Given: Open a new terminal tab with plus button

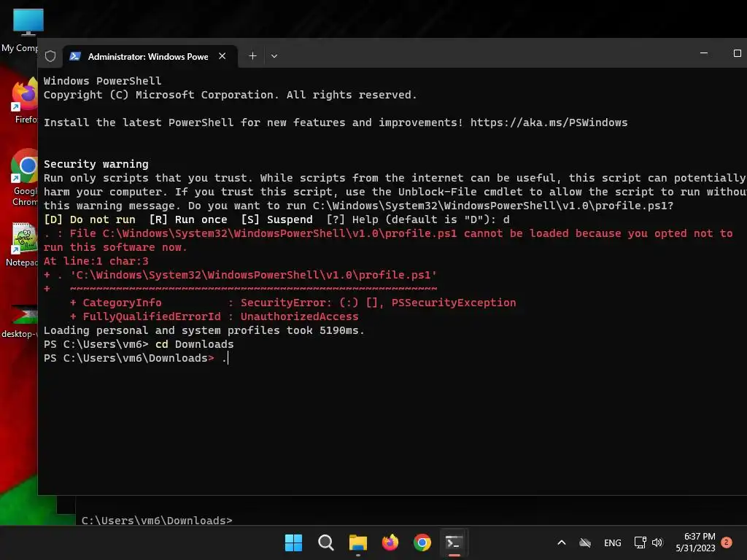Looking at the screenshot, I should coord(252,56).
